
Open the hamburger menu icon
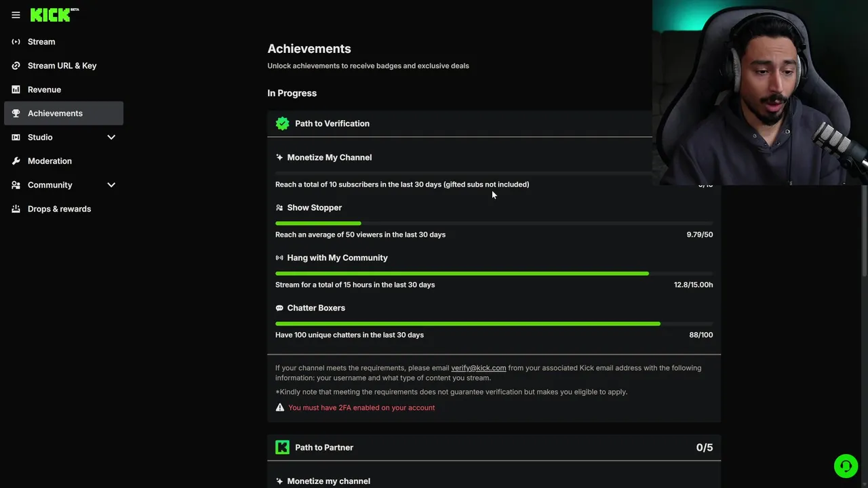pyautogui.click(x=16, y=15)
